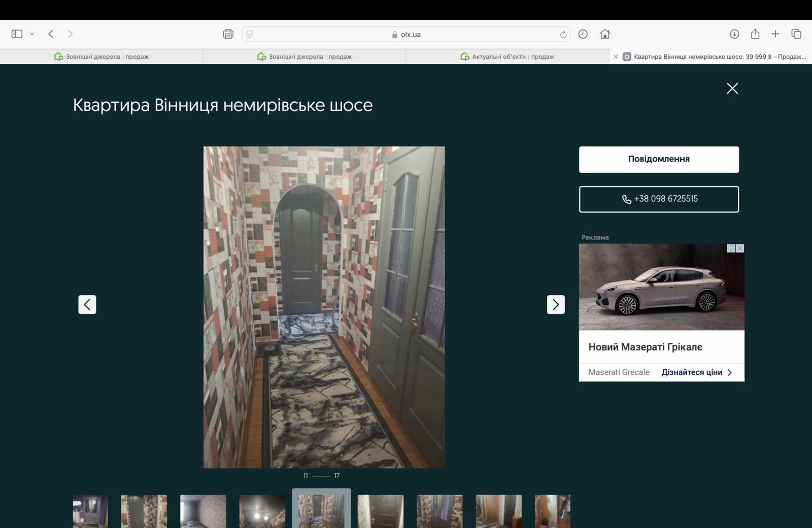The width and height of the screenshot is (812, 528).
Task: Click phone number +38 098 6725515
Action: click(x=659, y=199)
